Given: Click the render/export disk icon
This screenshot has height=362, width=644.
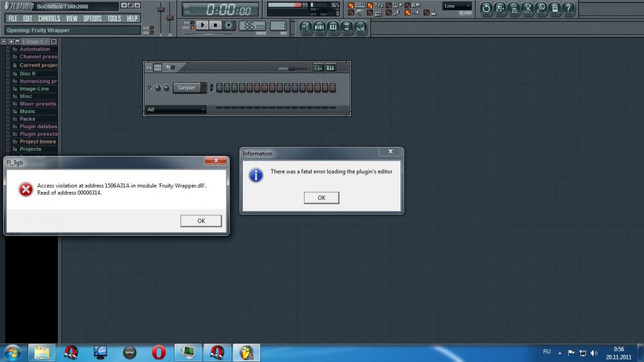Looking at the screenshot, I should [513, 8].
